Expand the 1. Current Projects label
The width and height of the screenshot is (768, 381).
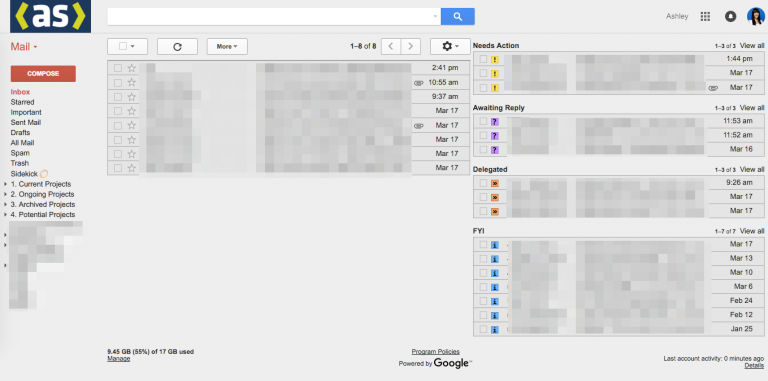pyautogui.click(x=5, y=184)
